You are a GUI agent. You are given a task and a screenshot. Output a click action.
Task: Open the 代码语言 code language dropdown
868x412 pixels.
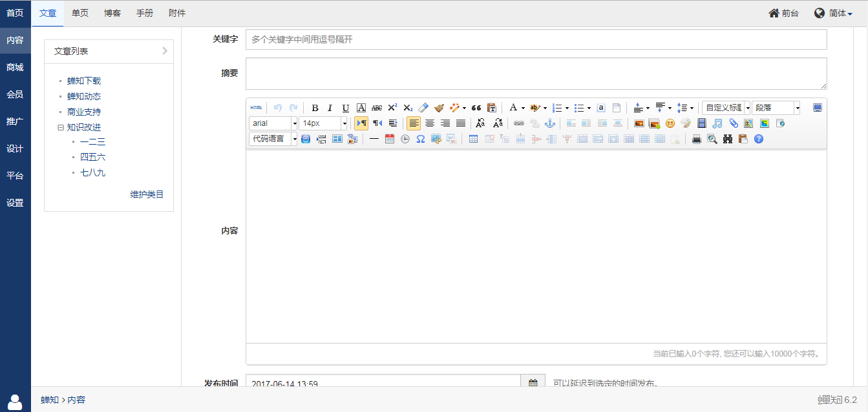click(273, 139)
